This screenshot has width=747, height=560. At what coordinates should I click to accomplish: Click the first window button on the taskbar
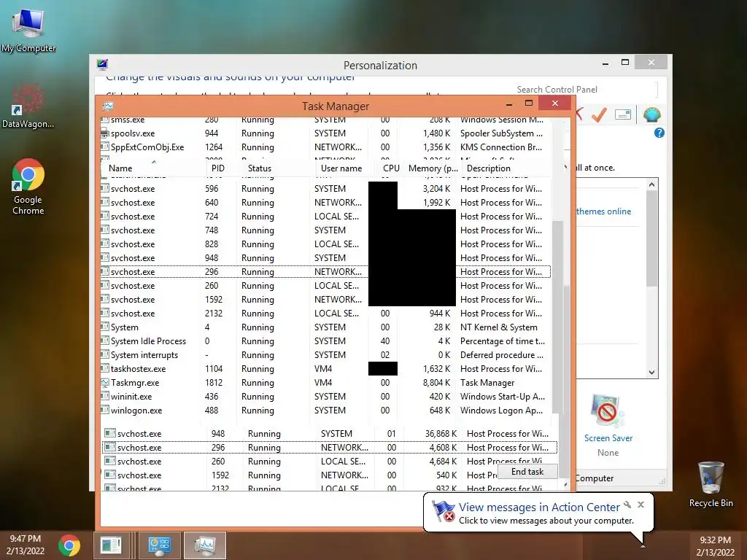(x=111, y=545)
